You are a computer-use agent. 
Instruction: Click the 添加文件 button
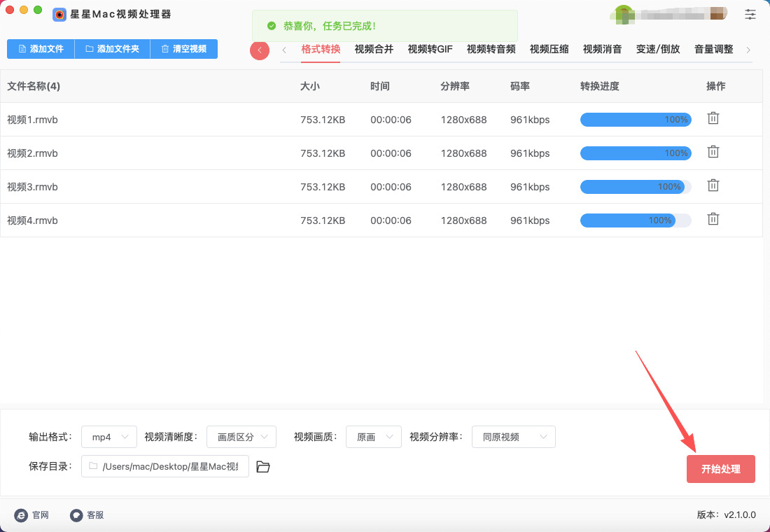pos(41,49)
